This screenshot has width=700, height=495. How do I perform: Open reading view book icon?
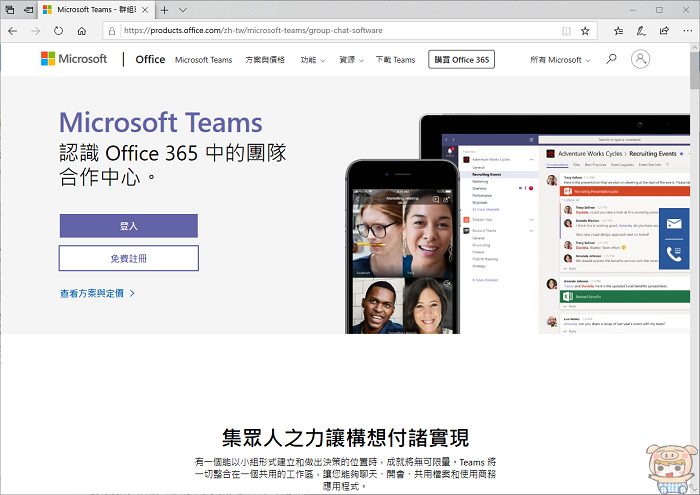pos(566,31)
